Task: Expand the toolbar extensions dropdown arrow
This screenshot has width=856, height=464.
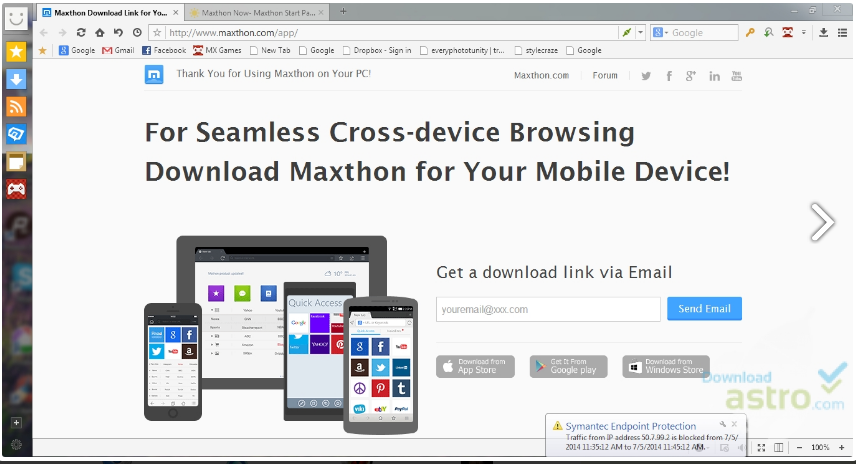Action: pyautogui.click(x=804, y=33)
